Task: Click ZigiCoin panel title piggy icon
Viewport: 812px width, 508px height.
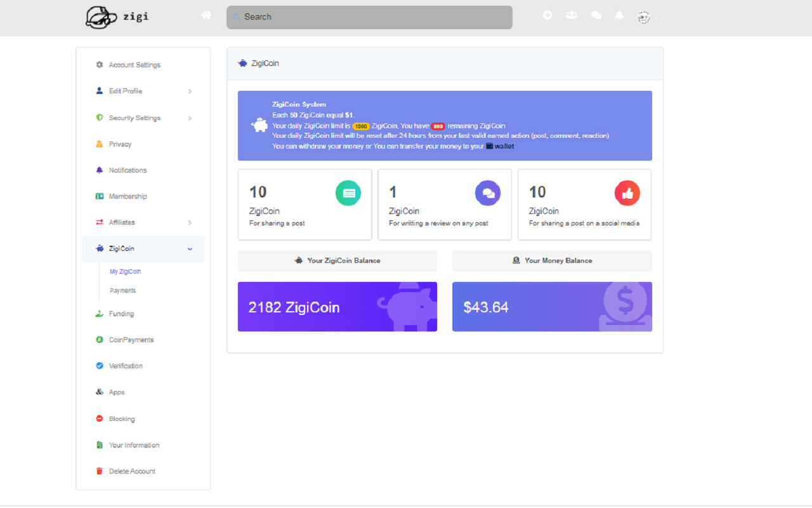Action: click(x=242, y=63)
